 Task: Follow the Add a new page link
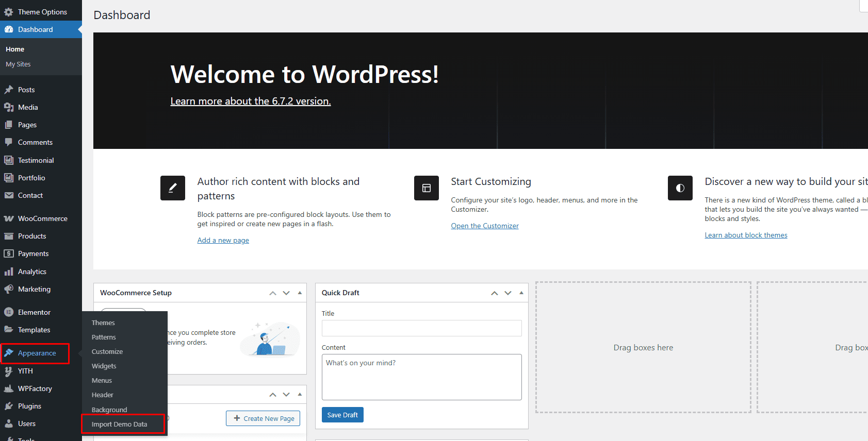[x=223, y=240]
